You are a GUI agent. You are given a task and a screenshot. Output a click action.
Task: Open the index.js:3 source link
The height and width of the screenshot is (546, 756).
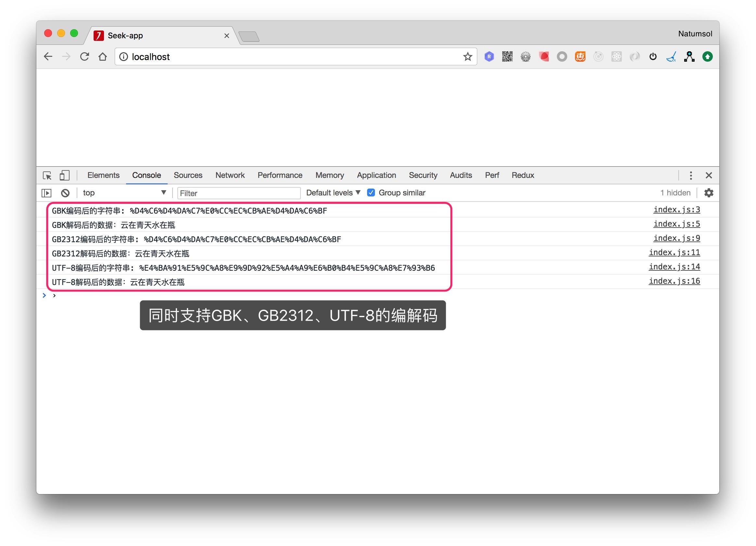coord(676,210)
